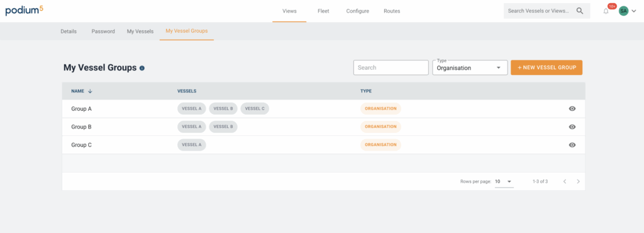Focus the Search Vessels or Views field
The height and width of the screenshot is (233, 644).
point(539,11)
